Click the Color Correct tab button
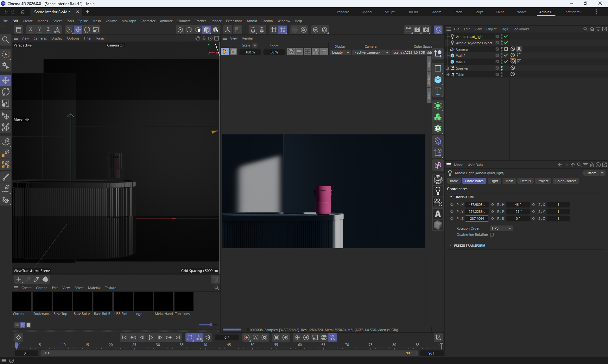This screenshot has height=364, width=608. (x=565, y=181)
